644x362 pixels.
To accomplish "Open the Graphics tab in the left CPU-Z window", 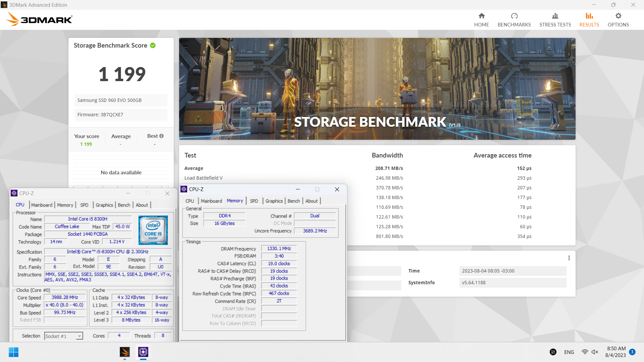I will coord(104,205).
